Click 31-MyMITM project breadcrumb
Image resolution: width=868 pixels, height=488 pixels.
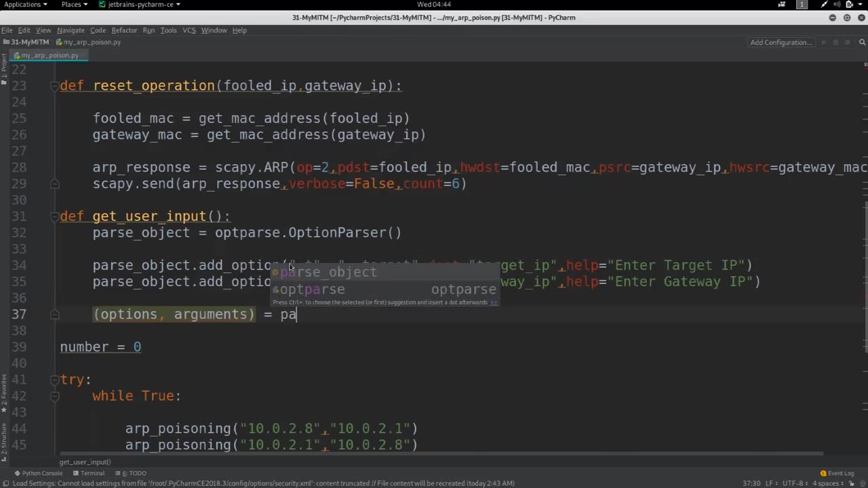point(26,42)
